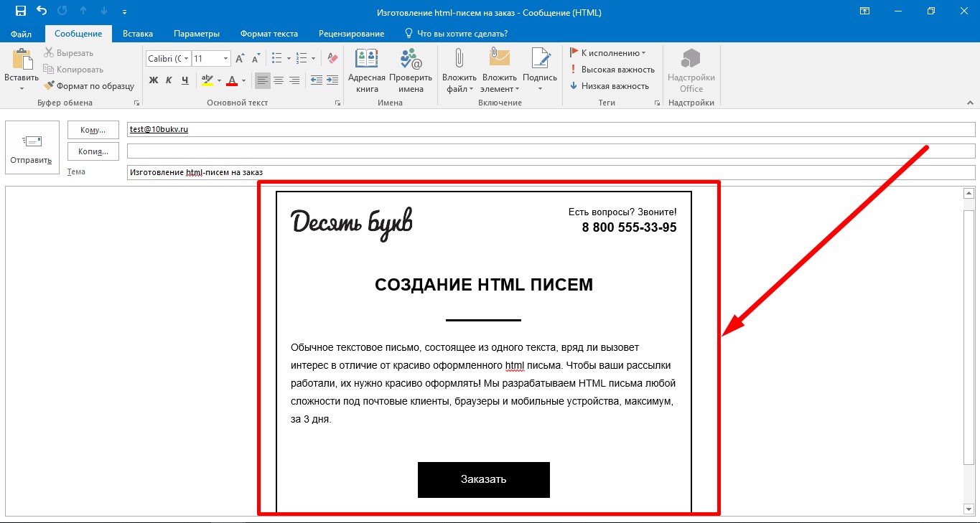Select the Сообщение ribbon tab
This screenshot has width=980, height=523.
[78, 34]
